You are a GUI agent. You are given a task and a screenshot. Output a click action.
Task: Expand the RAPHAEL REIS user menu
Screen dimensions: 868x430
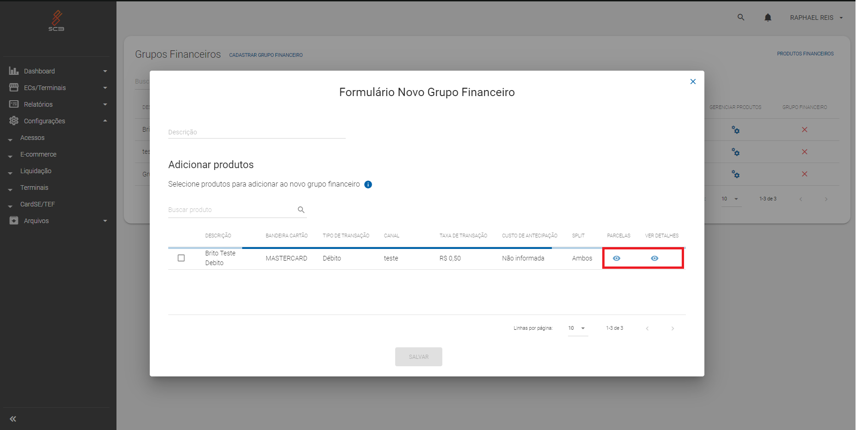pyautogui.click(x=816, y=18)
